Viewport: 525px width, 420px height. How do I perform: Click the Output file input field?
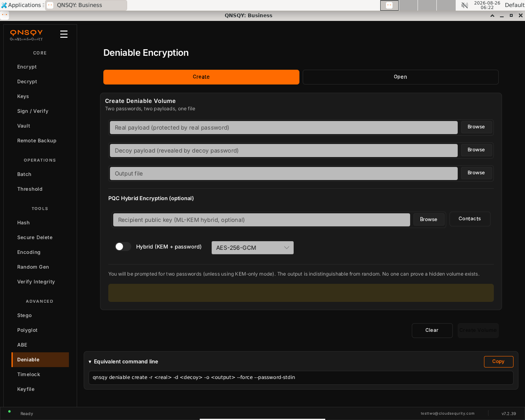coord(284,173)
